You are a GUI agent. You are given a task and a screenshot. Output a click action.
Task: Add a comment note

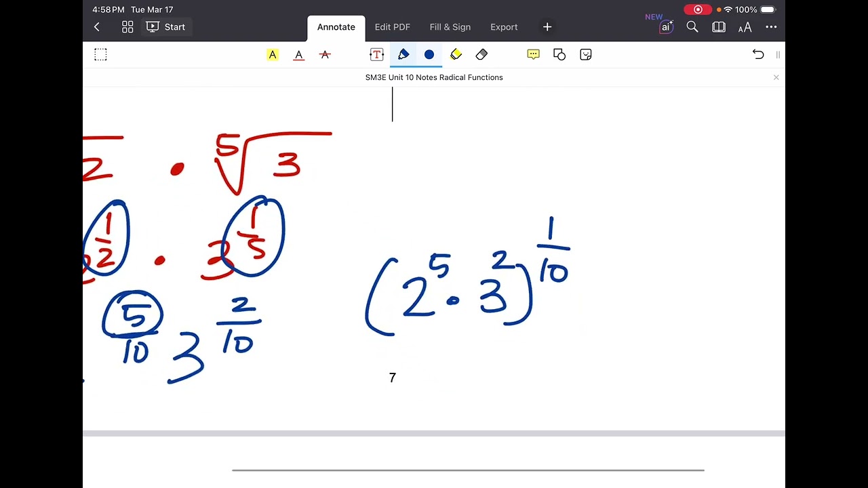coord(533,55)
